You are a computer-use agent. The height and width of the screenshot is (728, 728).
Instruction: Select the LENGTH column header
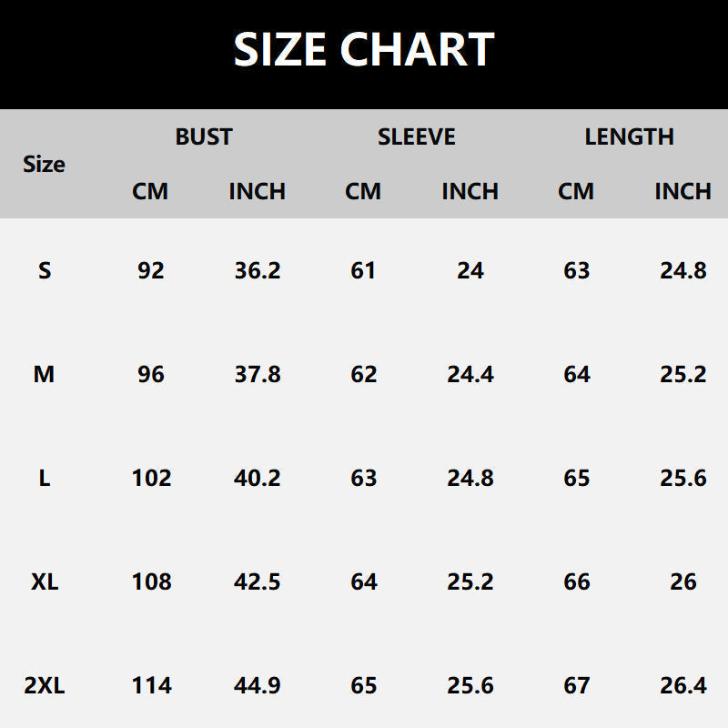point(629,136)
